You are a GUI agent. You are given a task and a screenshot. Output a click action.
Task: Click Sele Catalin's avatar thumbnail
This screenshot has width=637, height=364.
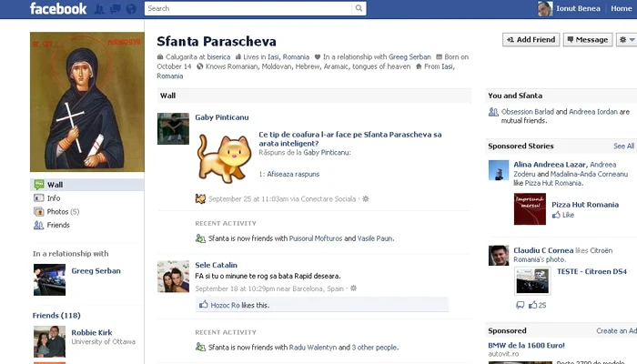point(173,277)
